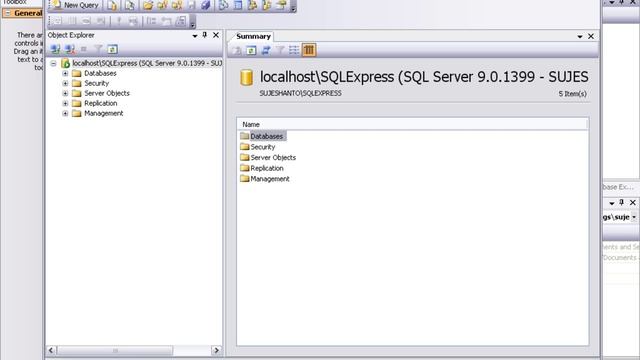640x360 pixels.
Task: Close the Object Explorer panel
Action: (216, 35)
